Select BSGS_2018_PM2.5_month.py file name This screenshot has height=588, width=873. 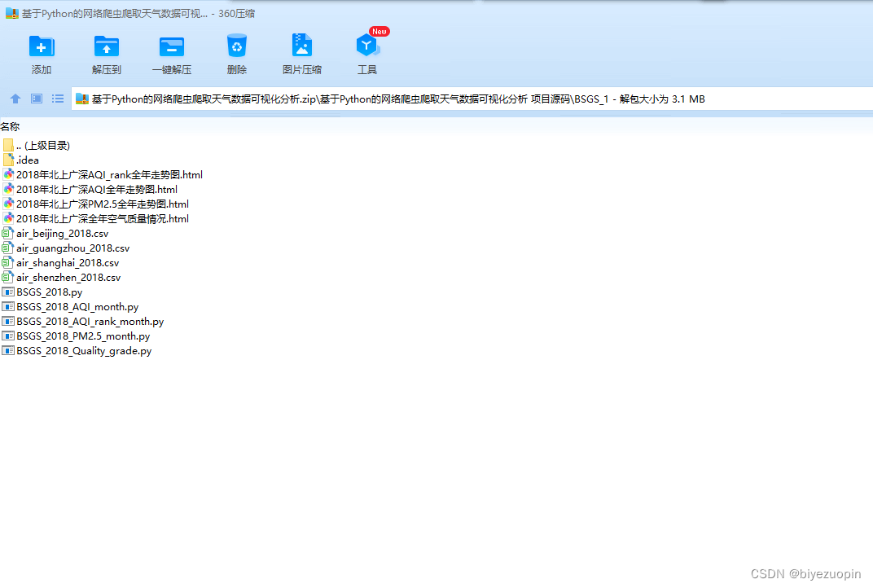[83, 336]
